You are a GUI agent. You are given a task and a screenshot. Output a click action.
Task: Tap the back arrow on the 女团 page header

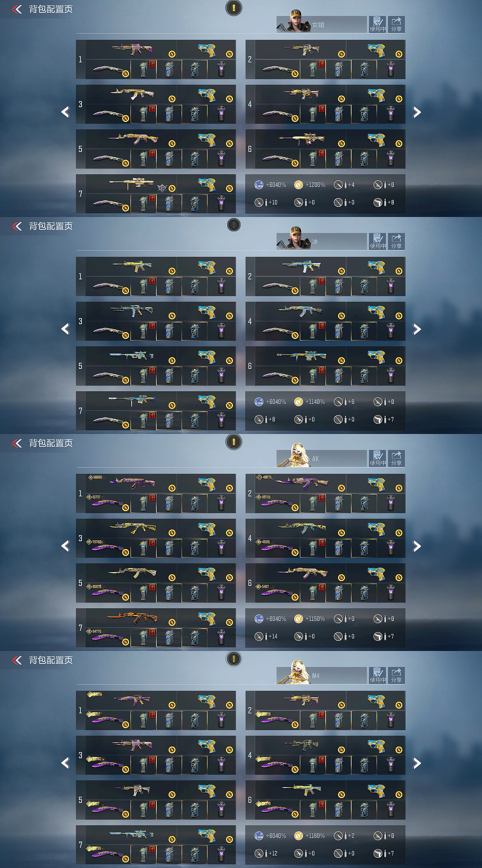pyautogui.click(x=17, y=9)
